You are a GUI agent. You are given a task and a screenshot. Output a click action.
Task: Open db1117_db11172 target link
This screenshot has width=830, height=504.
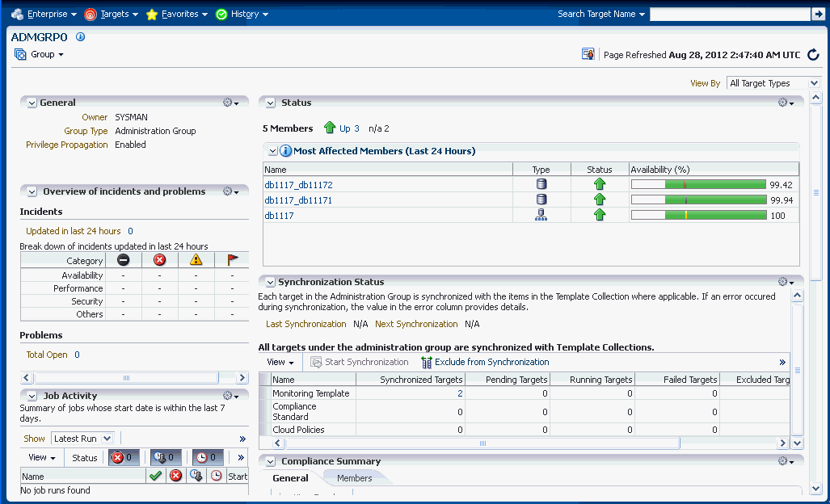pos(298,185)
